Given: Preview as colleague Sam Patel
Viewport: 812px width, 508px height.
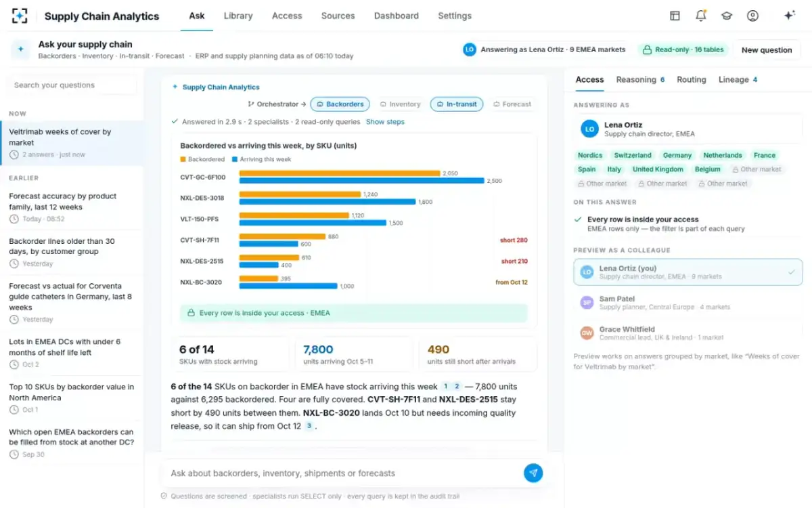Looking at the screenshot, I should coord(688,303).
